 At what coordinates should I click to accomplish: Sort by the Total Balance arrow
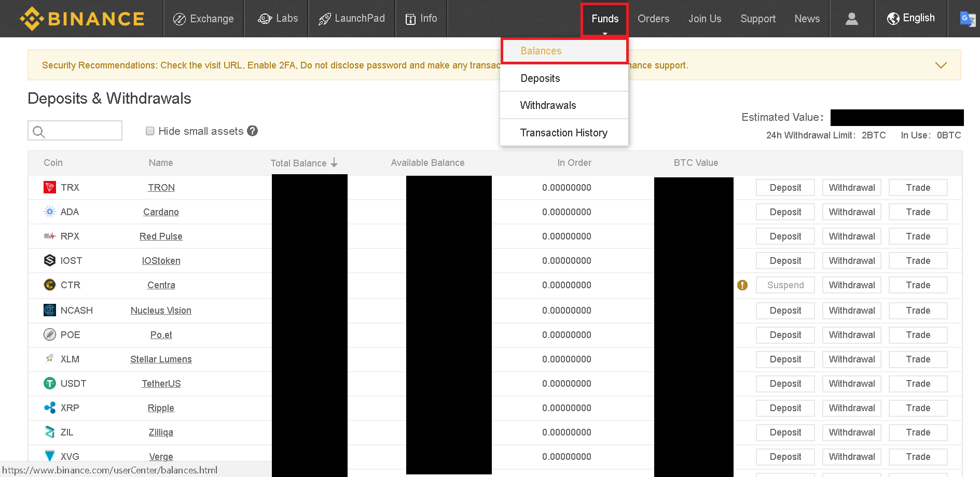[x=334, y=163]
